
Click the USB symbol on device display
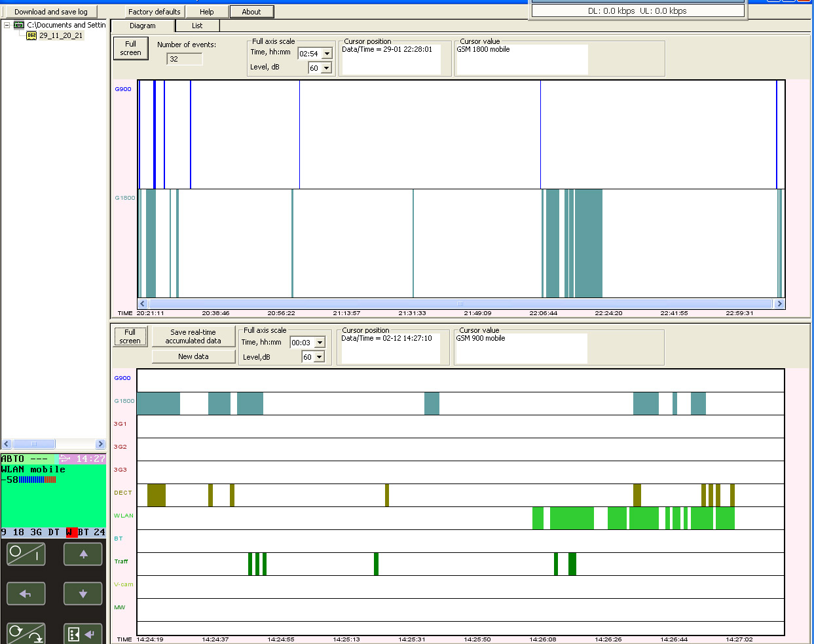[65, 459]
